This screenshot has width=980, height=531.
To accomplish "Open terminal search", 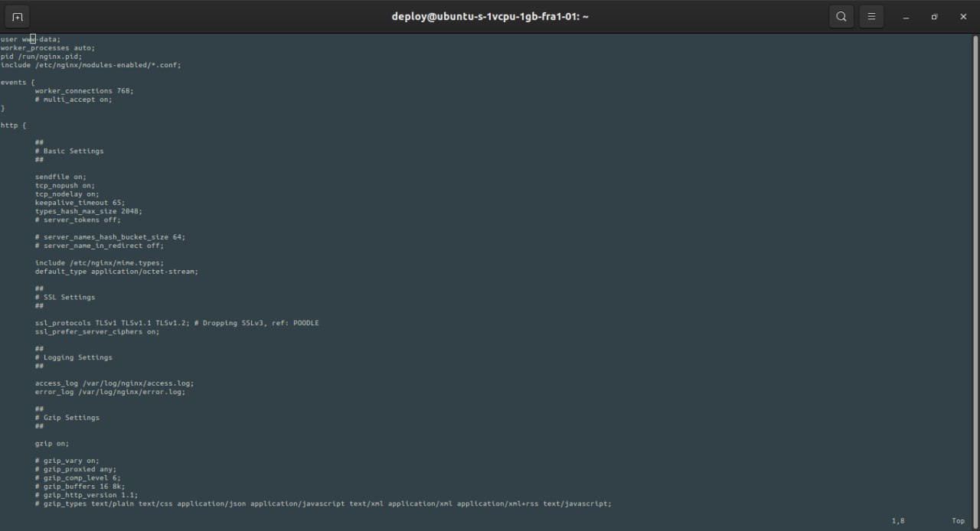I will [841, 16].
